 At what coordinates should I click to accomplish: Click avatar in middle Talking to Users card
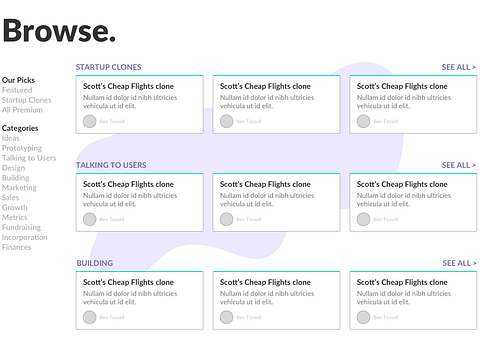(x=226, y=219)
